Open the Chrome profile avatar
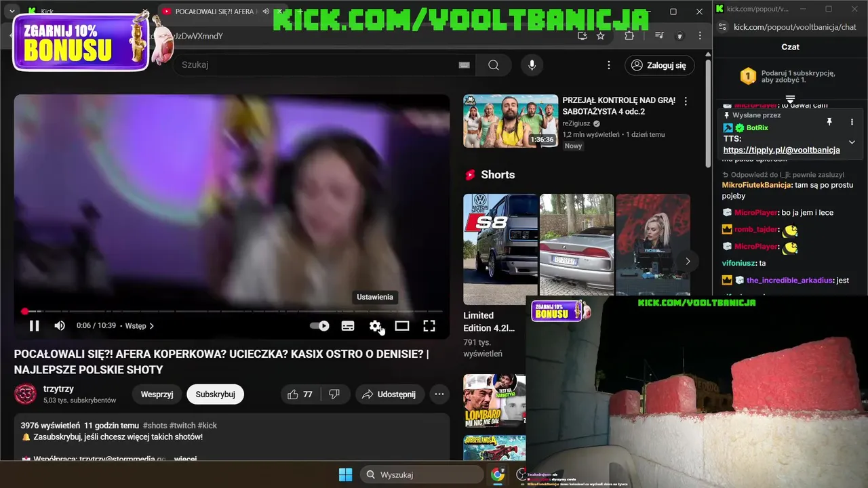868x488 pixels. 679,36
